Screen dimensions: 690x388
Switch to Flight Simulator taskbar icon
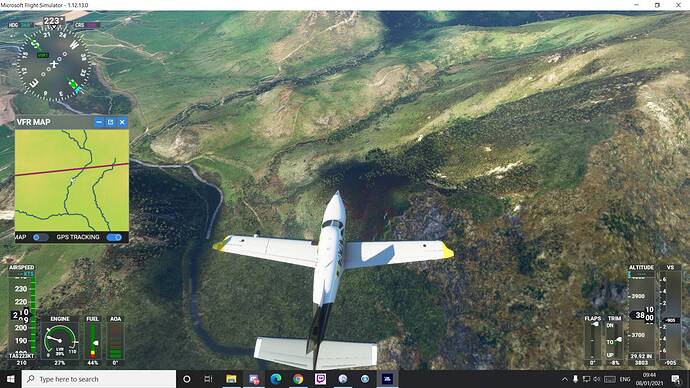coord(388,379)
